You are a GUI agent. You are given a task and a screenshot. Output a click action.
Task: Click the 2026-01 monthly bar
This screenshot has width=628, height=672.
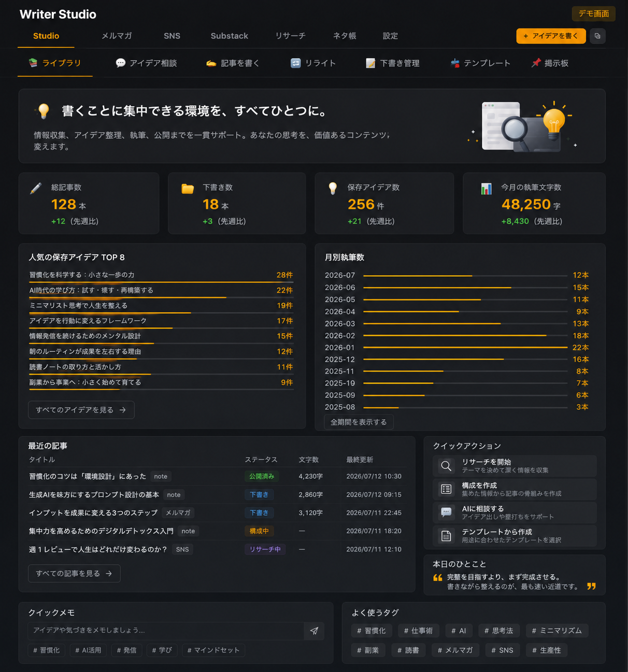click(465, 348)
